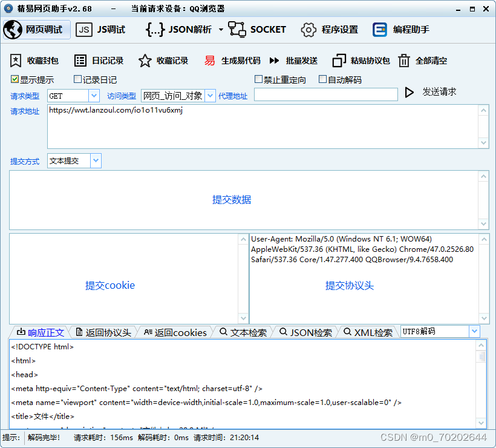Open the 编程助手 icon
496x448 pixels.
click(380, 30)
